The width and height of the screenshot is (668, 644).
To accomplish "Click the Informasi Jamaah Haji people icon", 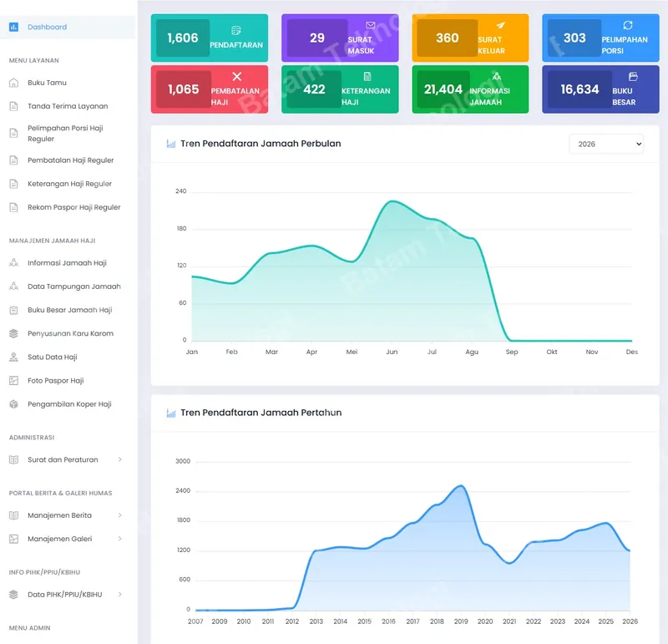I will coord(13,263).
